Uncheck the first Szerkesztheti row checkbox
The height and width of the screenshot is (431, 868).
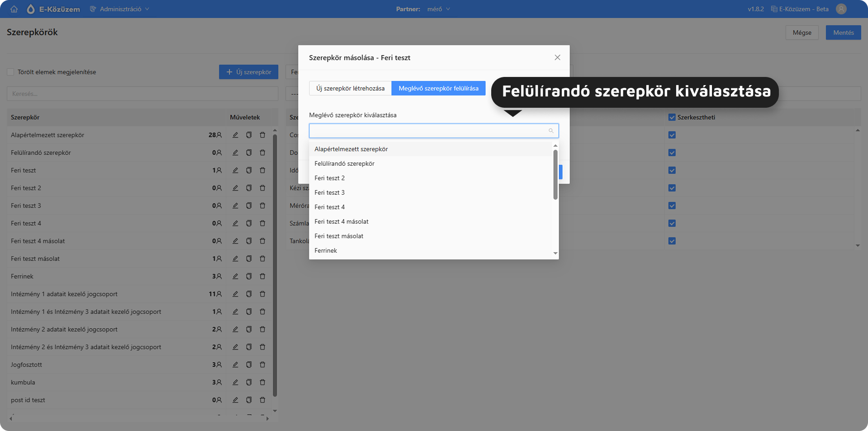(x=672, y=135)
